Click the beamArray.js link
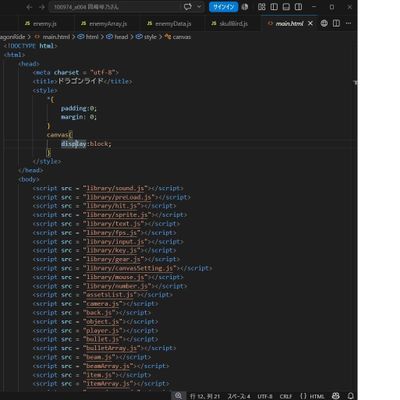 pos(108,366)
